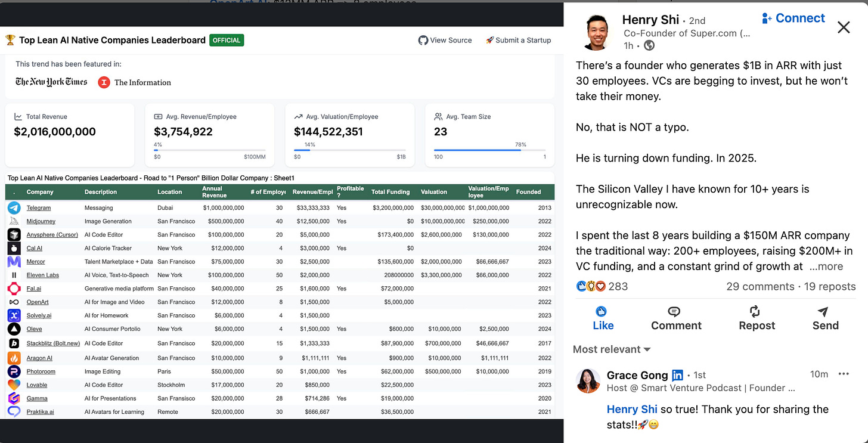Click the Valuation column header

(434, 192)
